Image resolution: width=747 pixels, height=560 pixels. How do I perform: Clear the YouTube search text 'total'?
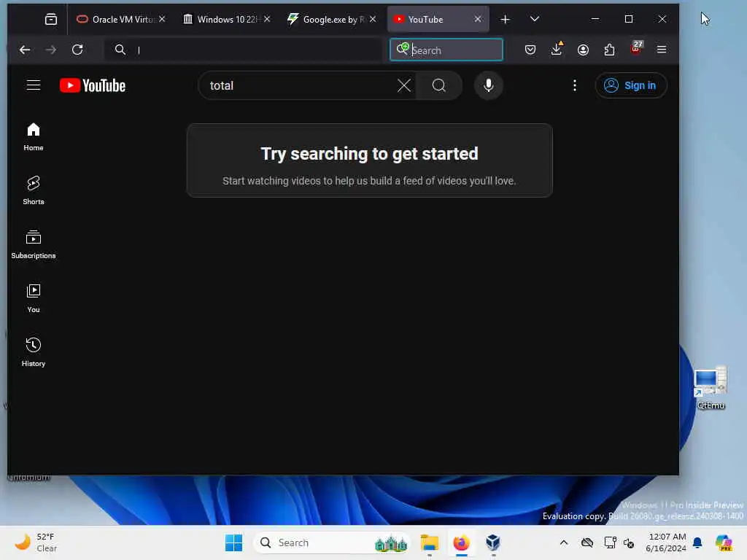click(x=404, y=86)
